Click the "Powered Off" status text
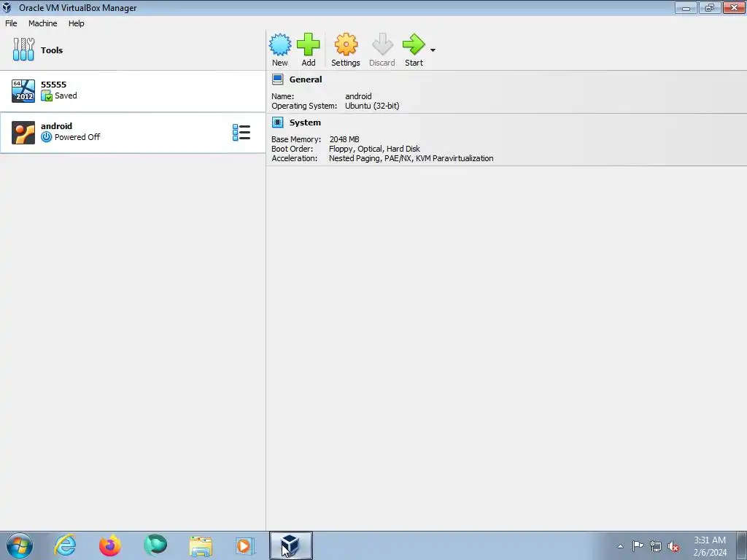Image resolution: width=747 pixels, height=560 pixels. point(77,137)
